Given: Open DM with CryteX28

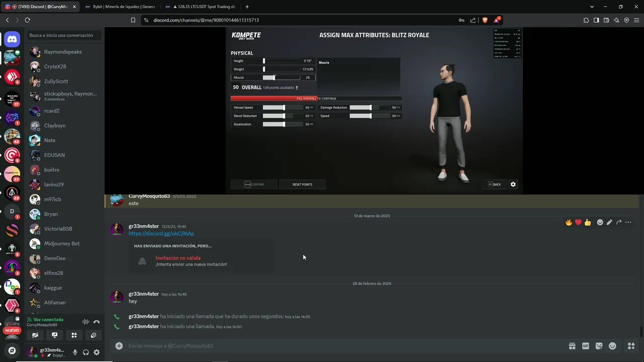Looking at the screenshot, I should (x=64, y=66).
